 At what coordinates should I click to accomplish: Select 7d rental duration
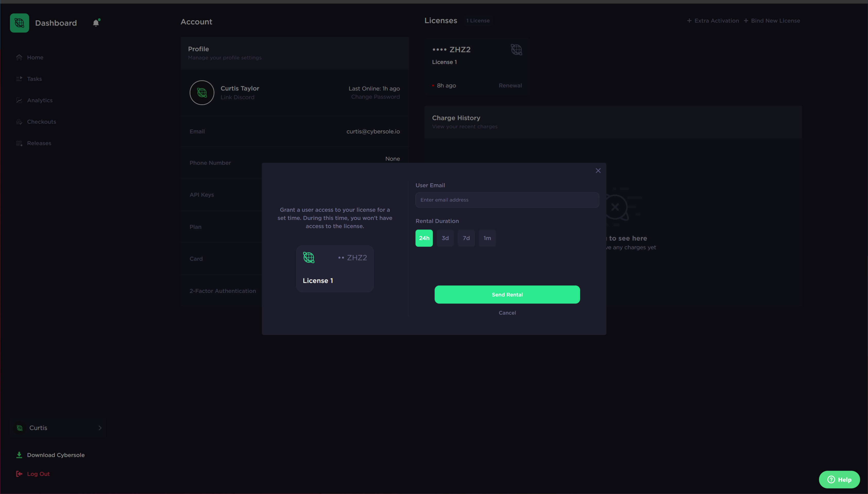coord(466,238)
